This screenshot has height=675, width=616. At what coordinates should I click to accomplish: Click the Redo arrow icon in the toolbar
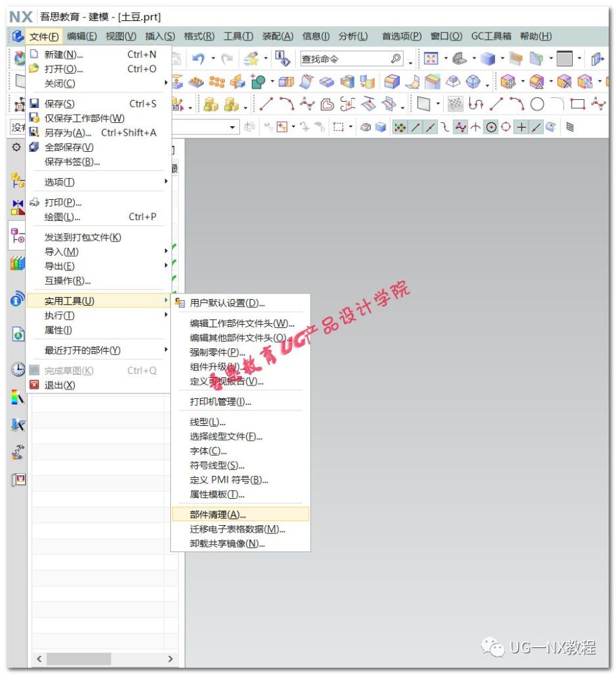226,59
